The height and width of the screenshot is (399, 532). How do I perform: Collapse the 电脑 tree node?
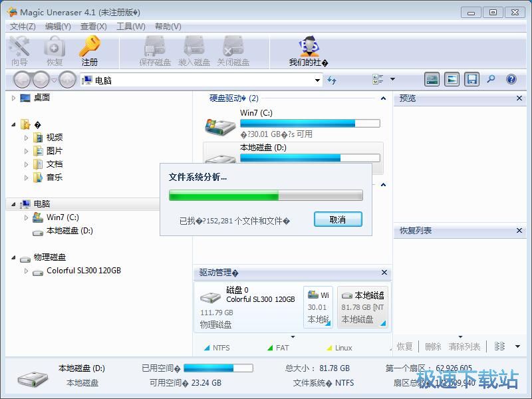click(13, 204)
